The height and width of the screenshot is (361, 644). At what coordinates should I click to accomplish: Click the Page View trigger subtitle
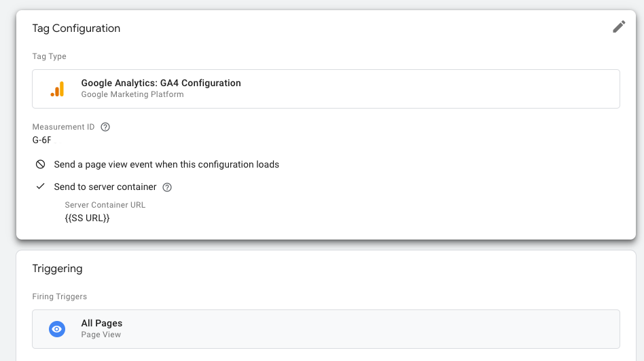[x=101, y=335]
